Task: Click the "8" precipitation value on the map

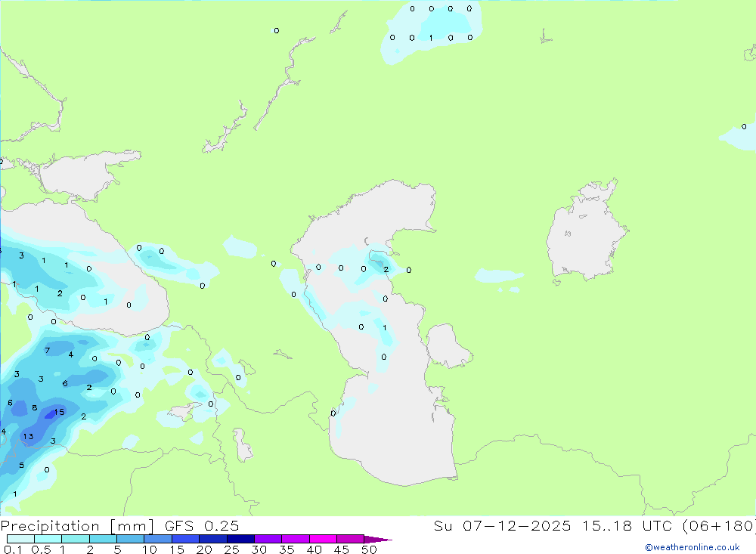Action: (x=35, y=408)
